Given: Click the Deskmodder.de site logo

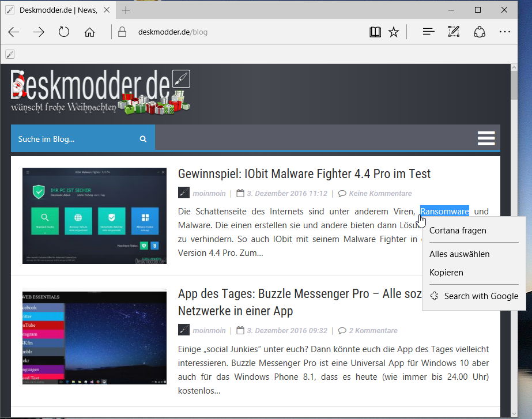Looking at the screenshot, I should pyautogui.click(x=100, y=92).
